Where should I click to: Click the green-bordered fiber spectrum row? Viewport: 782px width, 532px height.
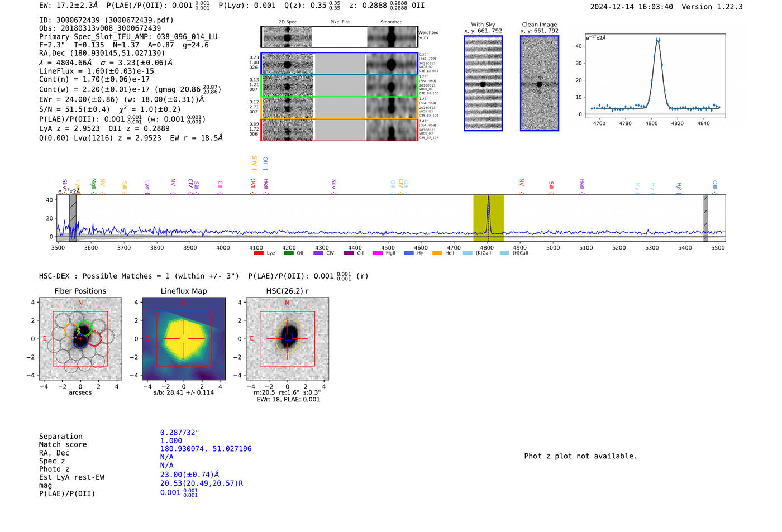coord(340,86)
